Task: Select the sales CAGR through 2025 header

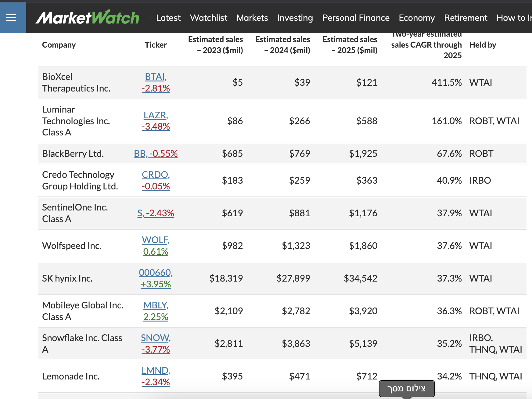Action: point(426,45)
